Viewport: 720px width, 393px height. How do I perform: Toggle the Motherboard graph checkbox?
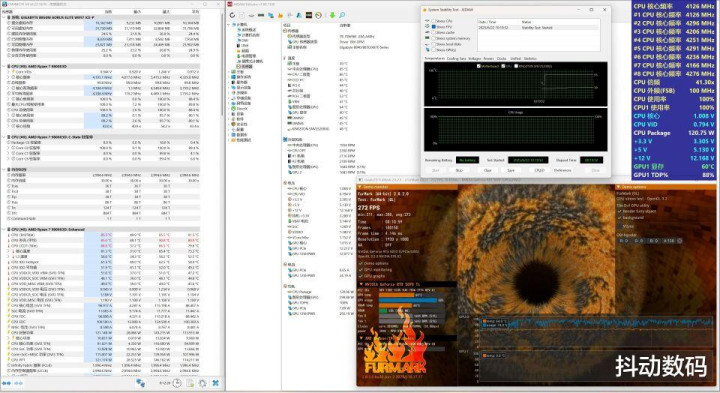[478, 66]
